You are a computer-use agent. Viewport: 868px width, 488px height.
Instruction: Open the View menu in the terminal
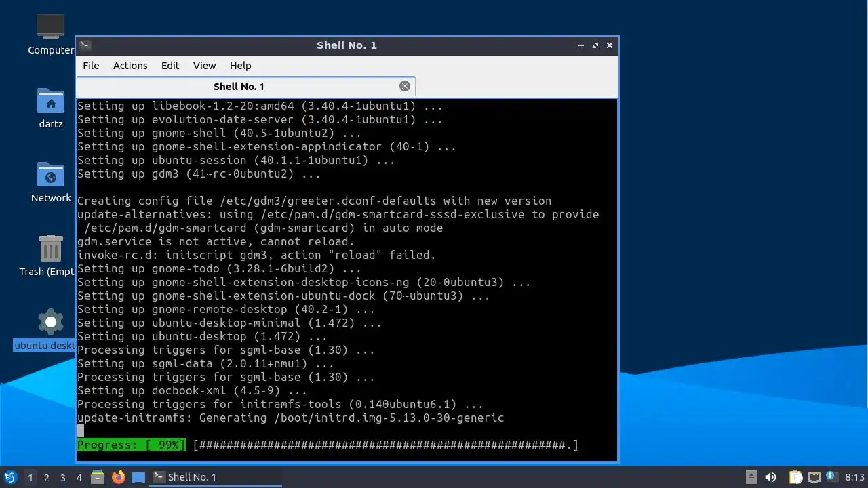point(204,66)
